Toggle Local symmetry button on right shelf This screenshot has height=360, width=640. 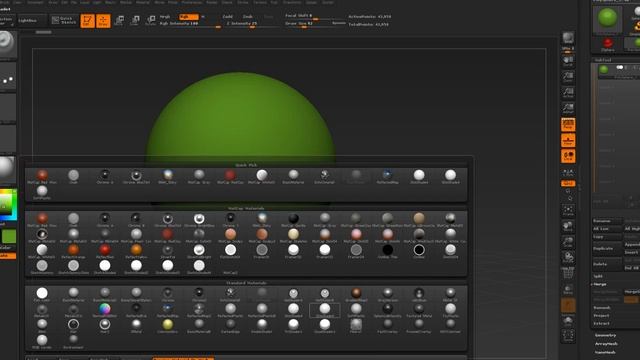click(568, 156)
